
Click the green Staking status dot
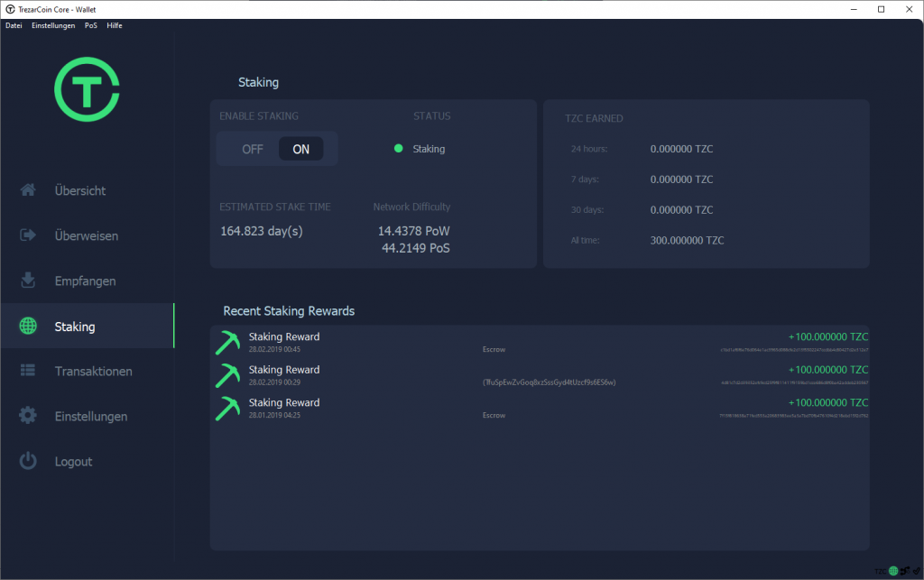coord(398,149)
